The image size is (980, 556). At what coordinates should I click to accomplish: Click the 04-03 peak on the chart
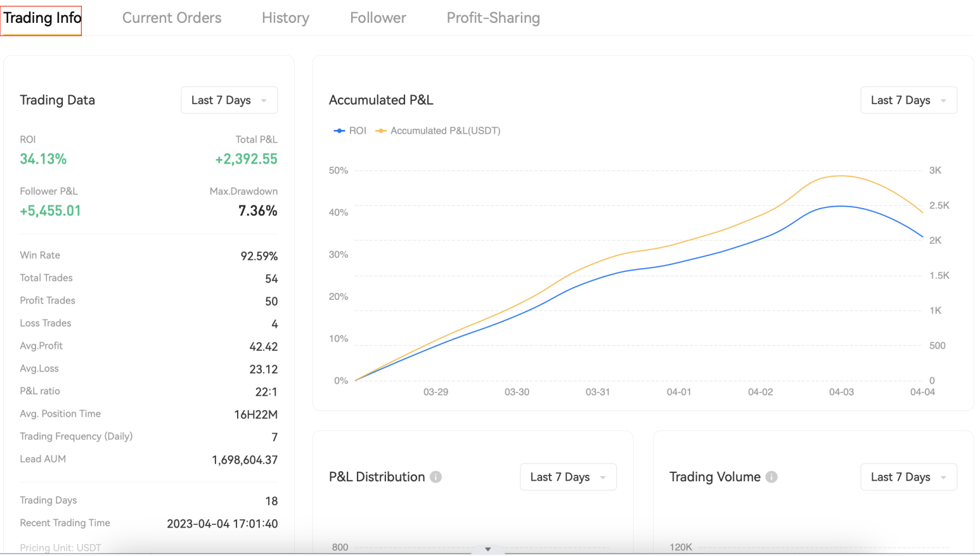click(841, 176)
